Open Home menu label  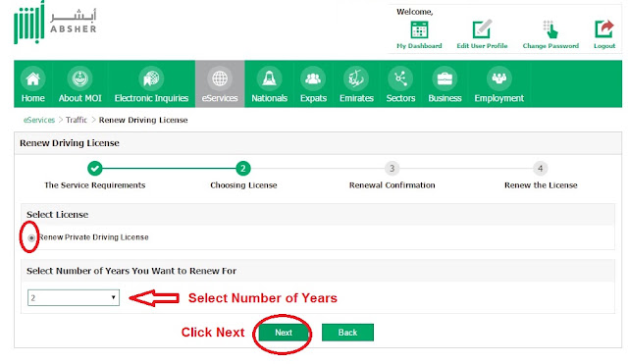click(x=32, y=98)
